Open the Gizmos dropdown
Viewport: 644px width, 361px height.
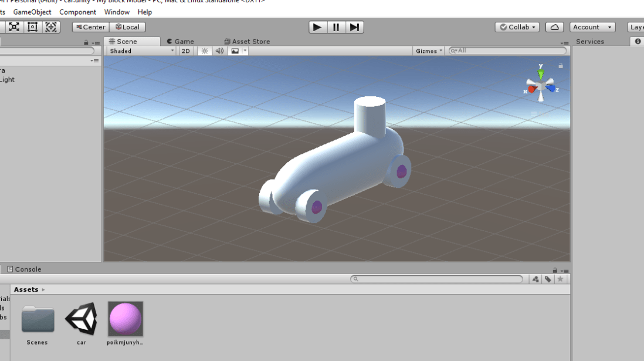(x=429, y=51)
